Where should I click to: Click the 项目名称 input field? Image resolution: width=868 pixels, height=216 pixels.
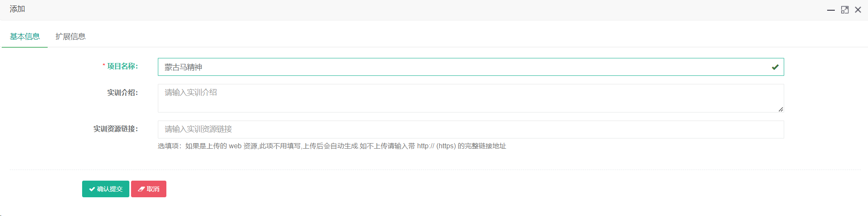point(471,67)
